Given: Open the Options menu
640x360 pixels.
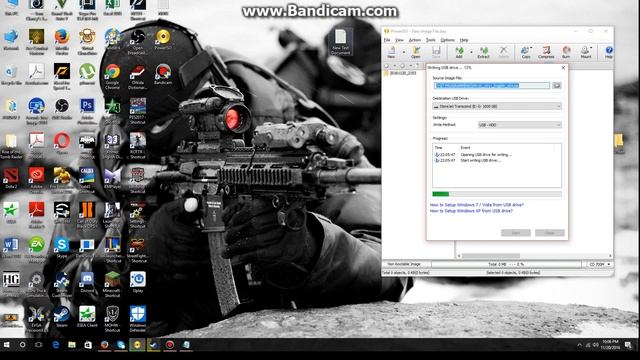Looking at the screenshot, I should point(447,40).
